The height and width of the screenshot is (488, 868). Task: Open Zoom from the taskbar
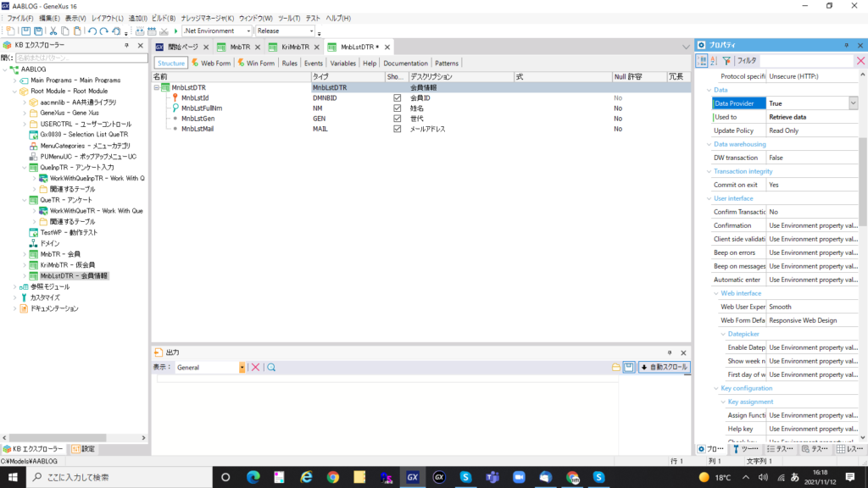[519, 477]
